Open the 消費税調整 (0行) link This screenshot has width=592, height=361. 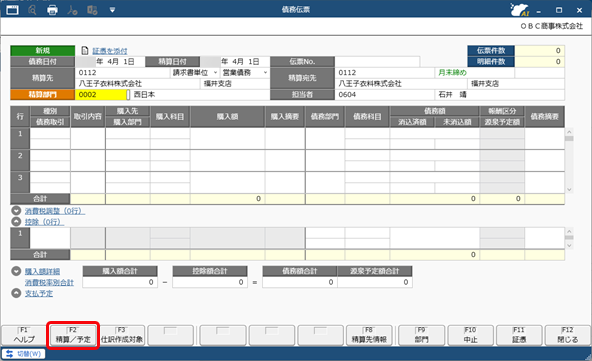tap(55, 211)
